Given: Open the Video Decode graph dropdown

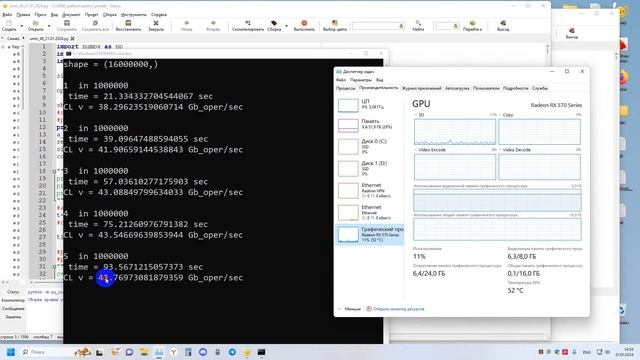Looking at the screenshot, I should (500, 150).
